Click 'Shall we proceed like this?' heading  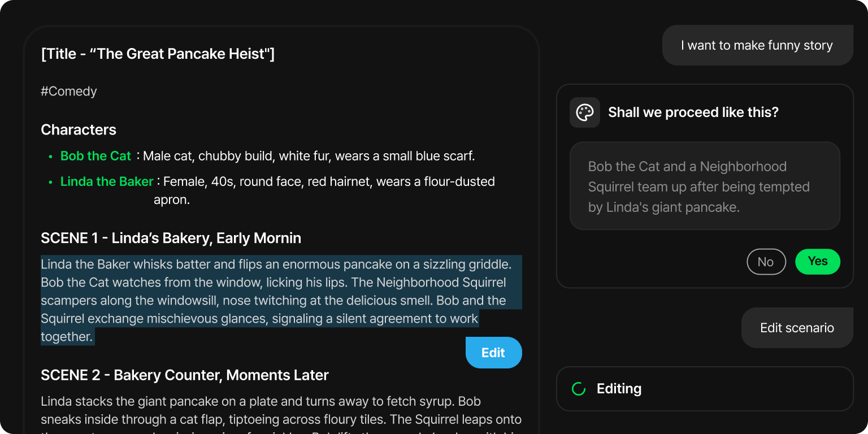pos(693,112)
